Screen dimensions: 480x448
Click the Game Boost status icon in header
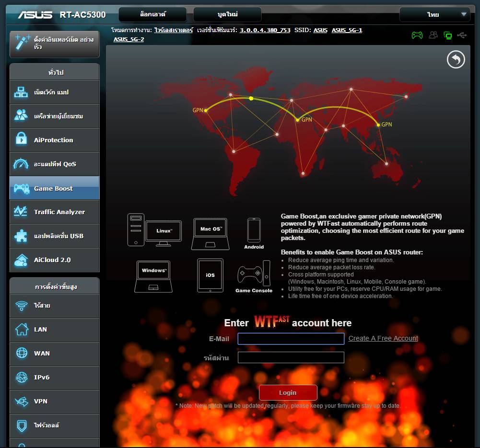click(x=417, y=35)
